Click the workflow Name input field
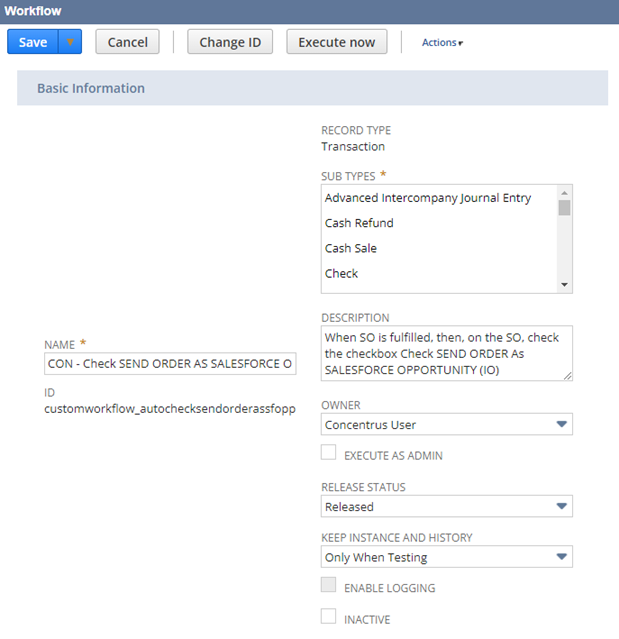This screenshot has width=619, height=639. pos(171,364)
